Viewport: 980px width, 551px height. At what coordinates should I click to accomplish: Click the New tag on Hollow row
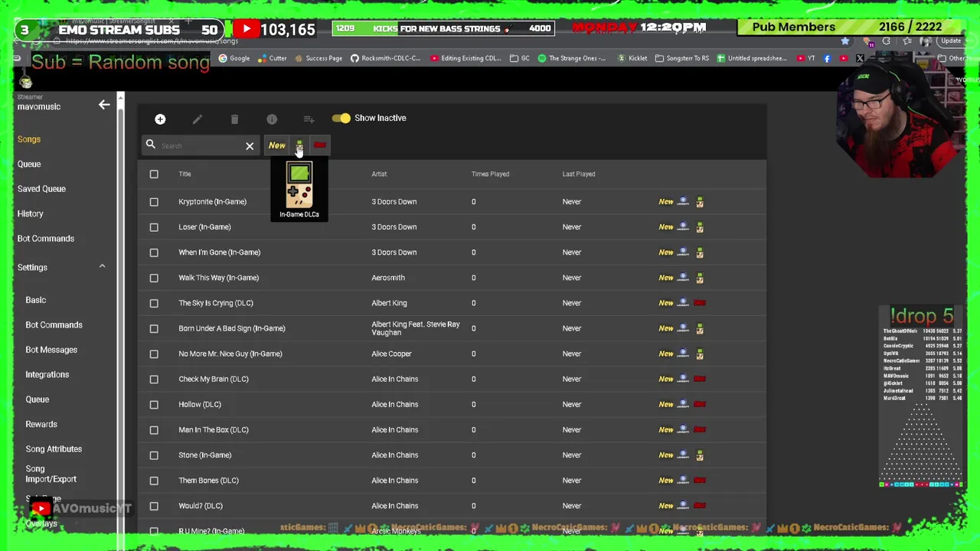666,404
